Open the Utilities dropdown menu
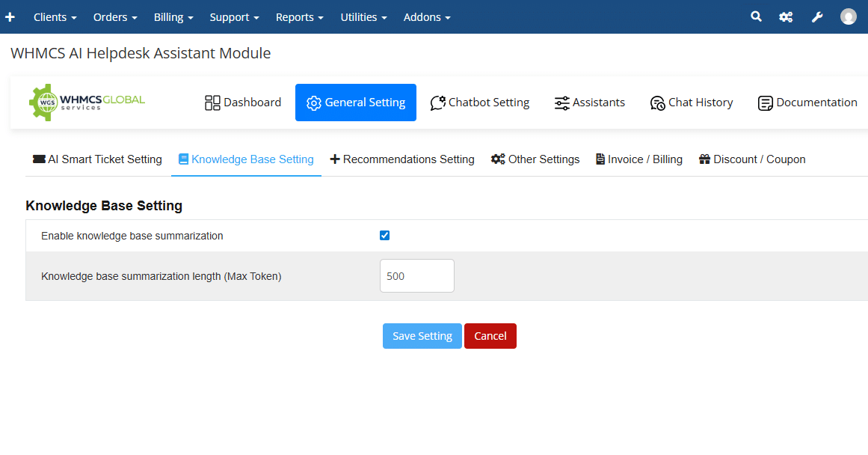The width and height of the screenshot is (868, 455). 364,16
